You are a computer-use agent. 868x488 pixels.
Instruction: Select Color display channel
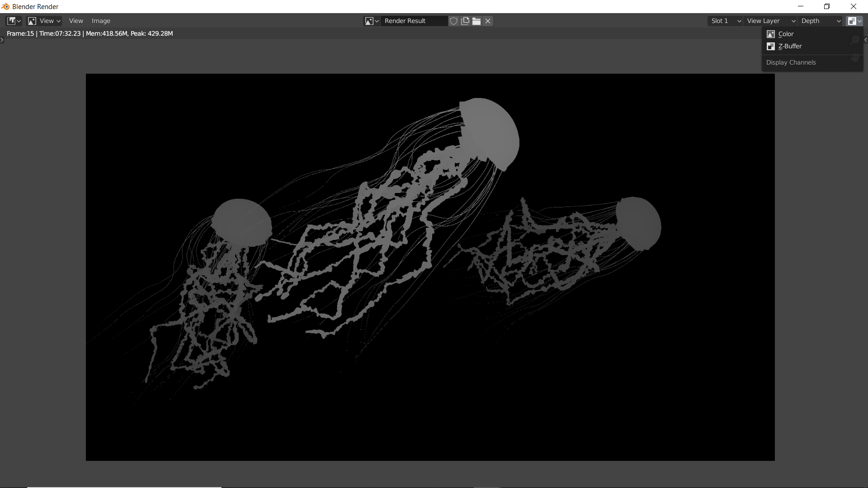pos(786,34)
